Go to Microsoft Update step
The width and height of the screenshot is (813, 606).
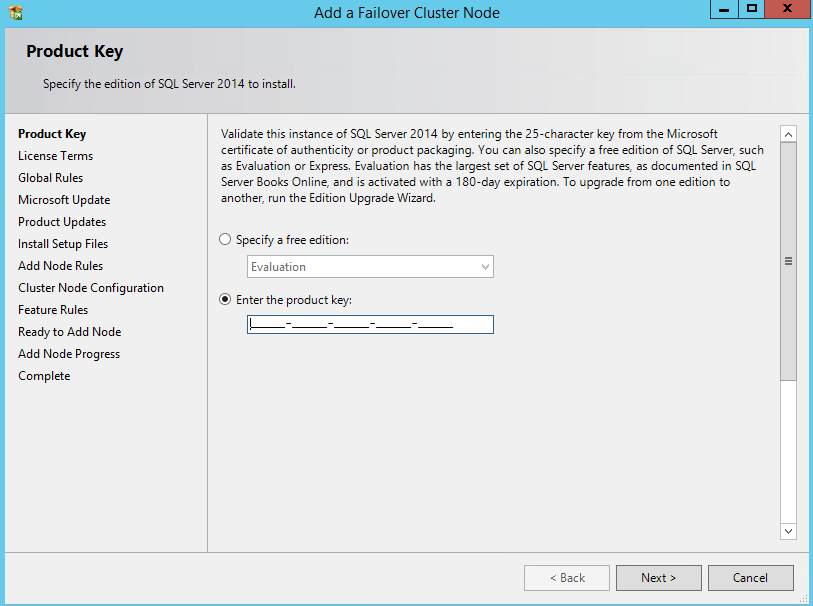pos(64,200)
